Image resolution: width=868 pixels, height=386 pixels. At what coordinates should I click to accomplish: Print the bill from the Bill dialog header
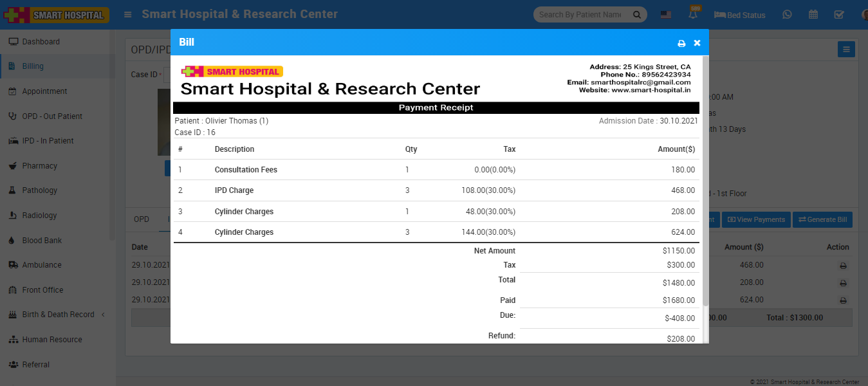[681, 43]
